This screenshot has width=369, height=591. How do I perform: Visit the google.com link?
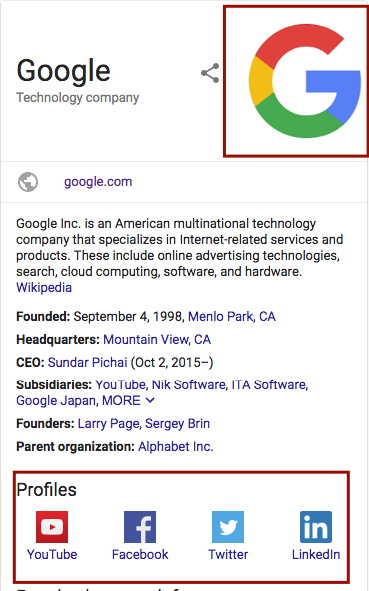(98, 182)
